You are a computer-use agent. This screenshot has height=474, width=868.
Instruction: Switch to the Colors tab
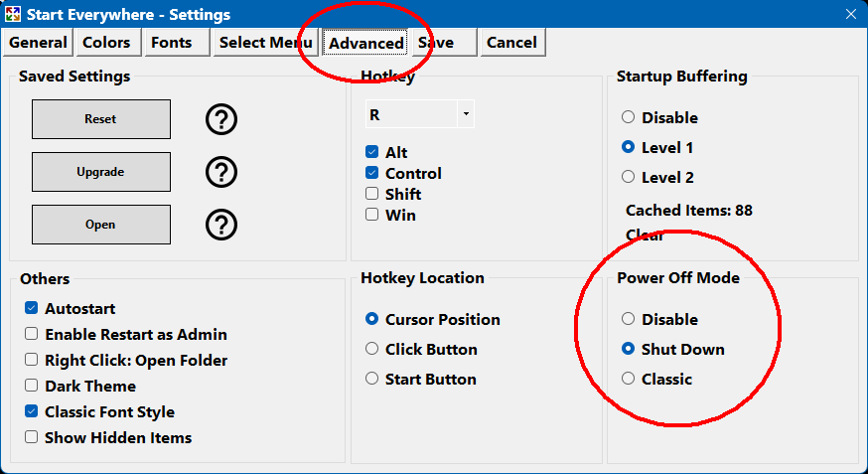coord(106,43)
